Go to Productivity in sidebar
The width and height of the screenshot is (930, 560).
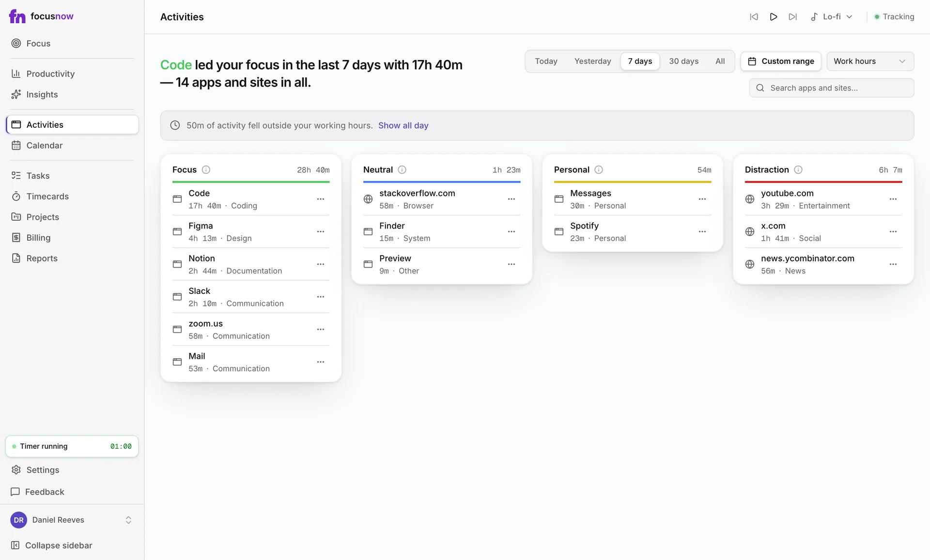point(72,74)
